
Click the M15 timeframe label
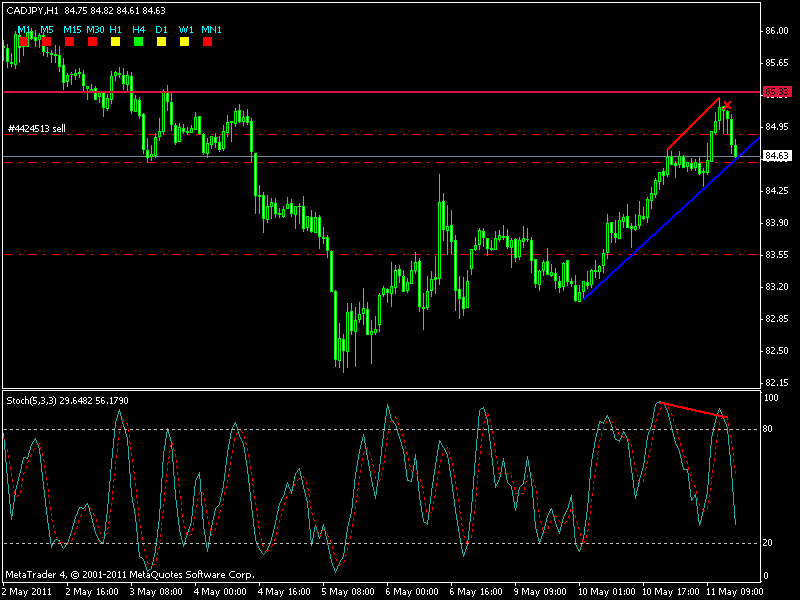coord(72,30)
